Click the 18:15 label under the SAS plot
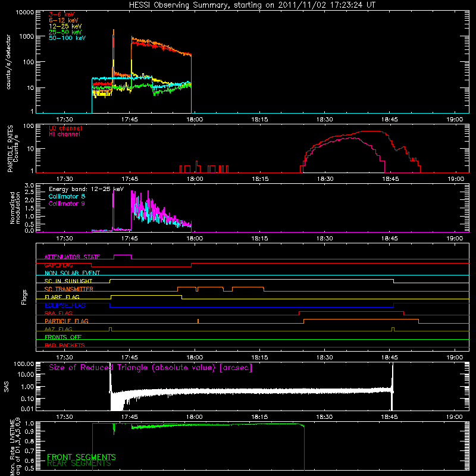Viewport: 476px width, 476px height. tap(259, 417)
